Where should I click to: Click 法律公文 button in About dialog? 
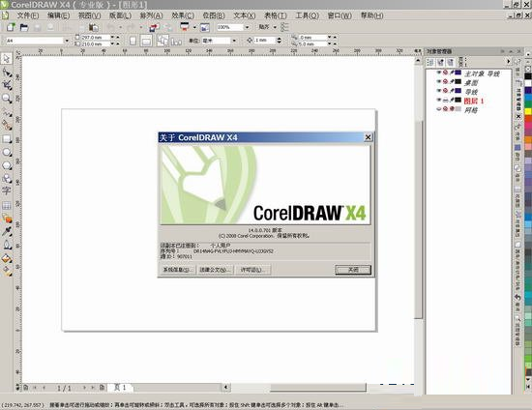(215, 270)
